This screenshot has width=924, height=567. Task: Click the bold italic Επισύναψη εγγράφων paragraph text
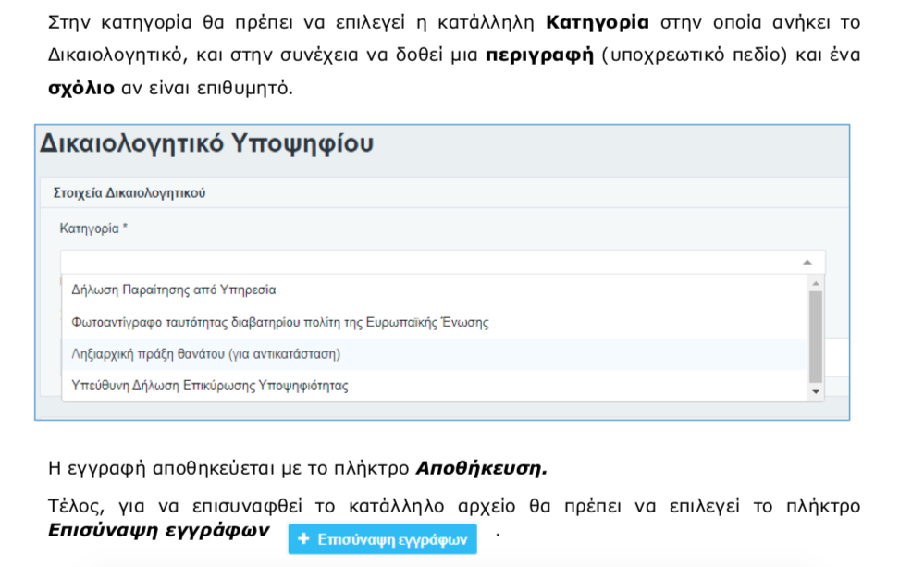coord(158,530)
